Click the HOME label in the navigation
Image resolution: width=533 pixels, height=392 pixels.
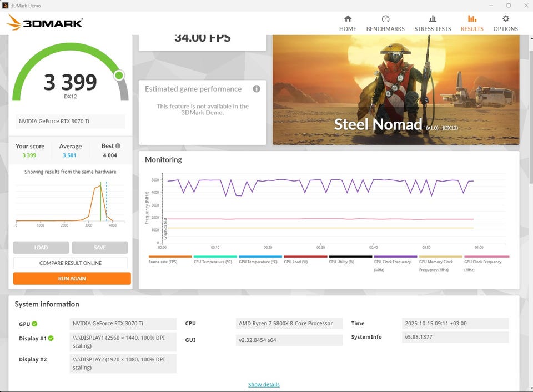(x=348, y=29)
